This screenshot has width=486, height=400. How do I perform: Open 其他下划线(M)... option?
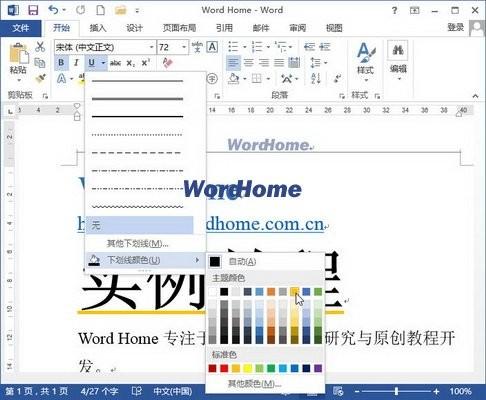click(x=145, y=244)
